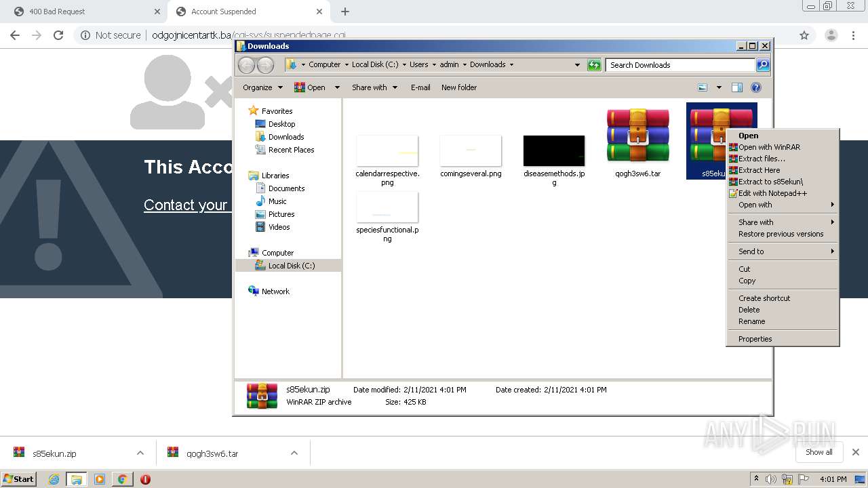Select Local Disk (C:) in sidebar

click(x=288, y=266)
